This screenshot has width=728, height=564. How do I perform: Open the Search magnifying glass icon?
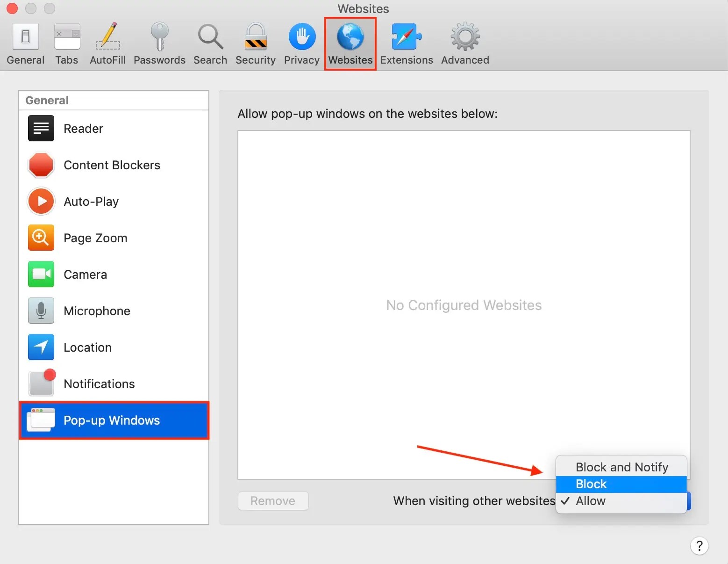[x=210, y=36]
